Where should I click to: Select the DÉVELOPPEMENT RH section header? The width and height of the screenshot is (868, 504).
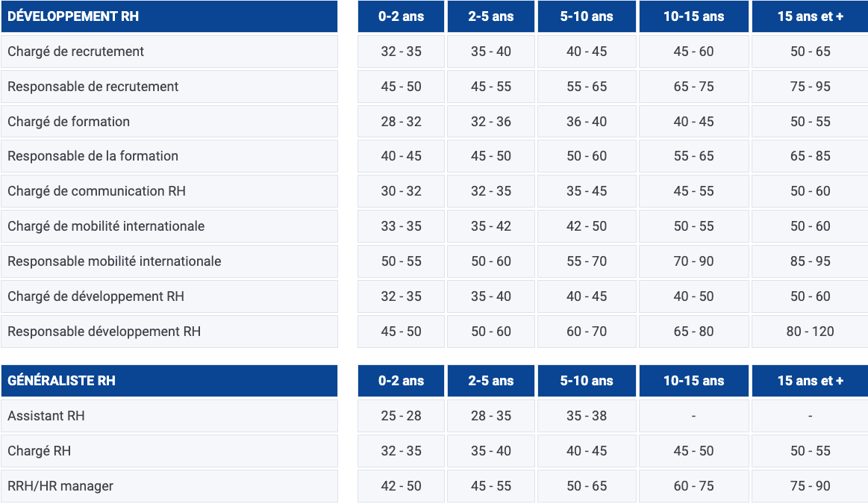[169, 16]
